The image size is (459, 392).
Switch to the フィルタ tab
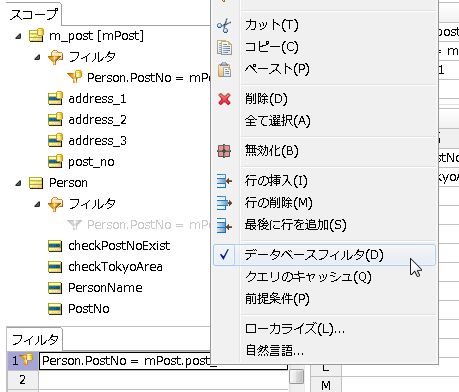[x=35, y=339]
